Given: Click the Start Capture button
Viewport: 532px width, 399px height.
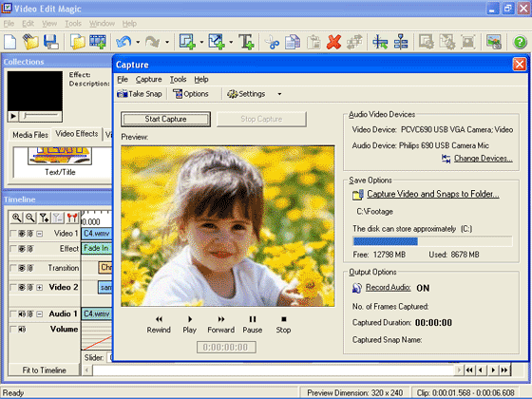Looking at the screenshot, I should [x=165, y=119].
